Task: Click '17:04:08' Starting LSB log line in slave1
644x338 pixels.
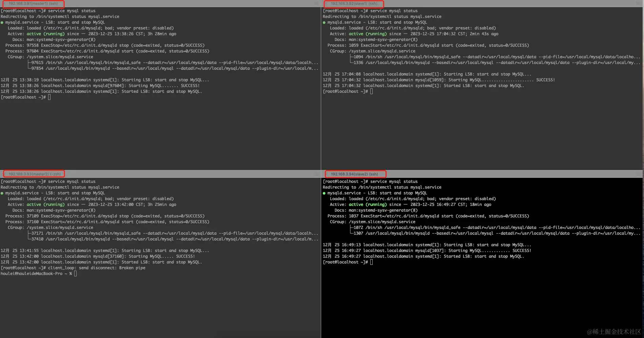Action: pyautogui.click(x=427, y=74)
